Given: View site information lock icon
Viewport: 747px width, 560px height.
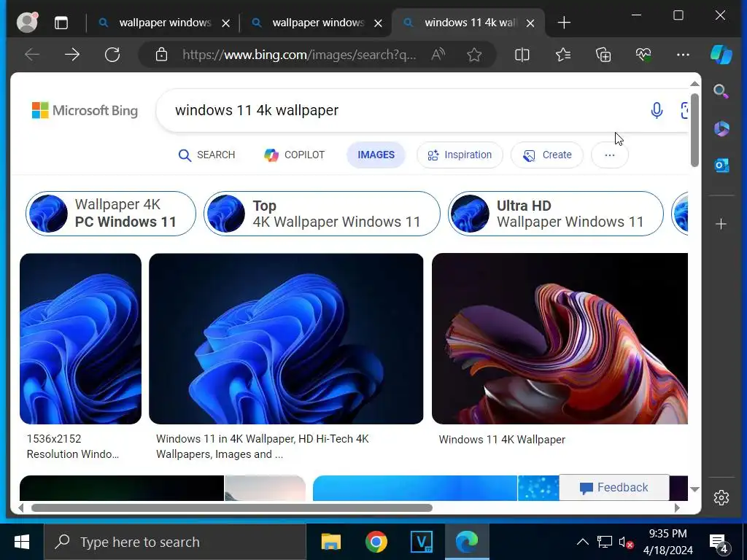Looking at the screenshot, I should 161,55.
